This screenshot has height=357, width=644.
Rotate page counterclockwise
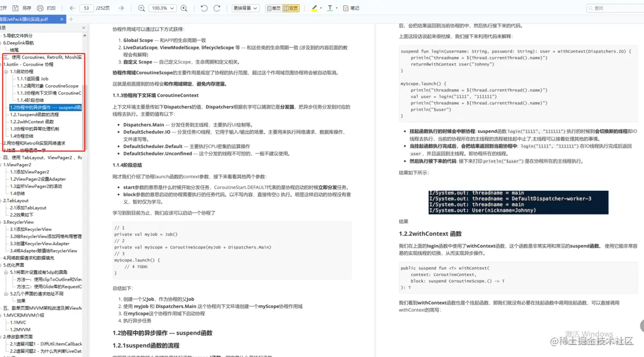204,8
